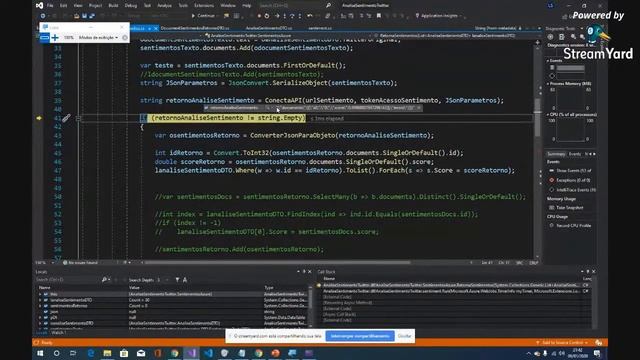Open the Extensions menu
This screenshot has height=360, width=640.
coord(204,6)
